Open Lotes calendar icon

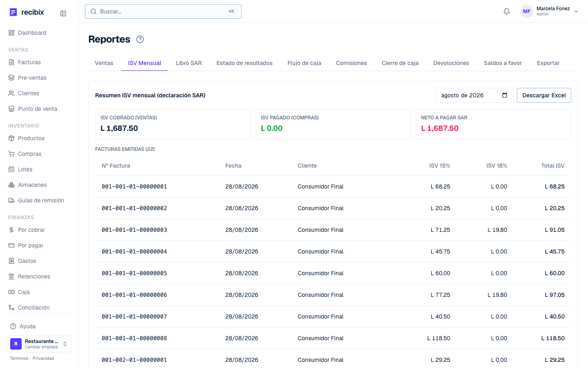pyautogui.click(x=11, y=169)
